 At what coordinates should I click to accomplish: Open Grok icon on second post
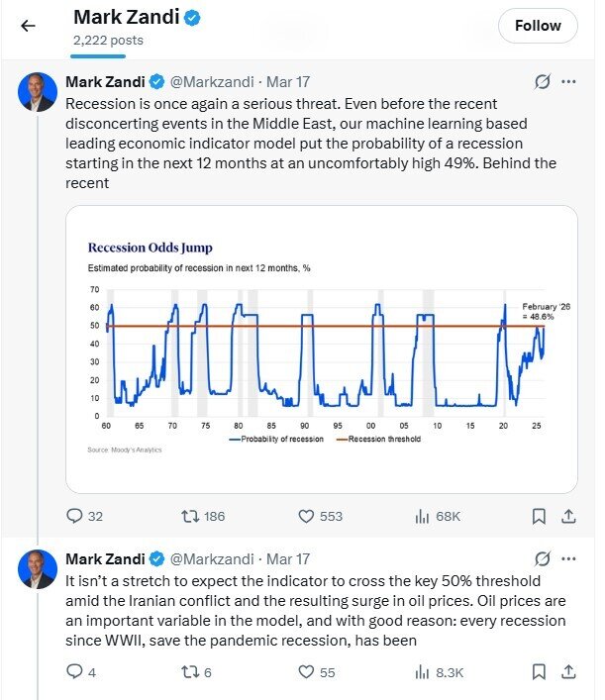coord(543,558)
